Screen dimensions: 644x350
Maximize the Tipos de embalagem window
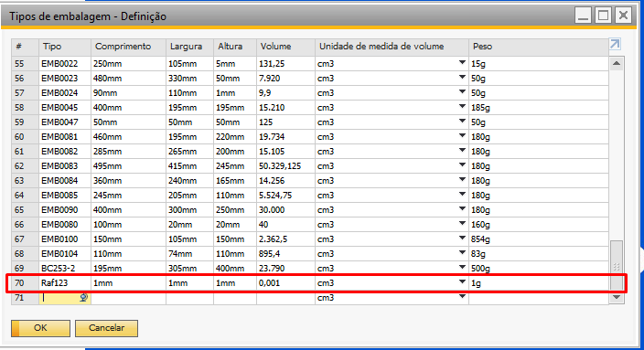[603, 16]
